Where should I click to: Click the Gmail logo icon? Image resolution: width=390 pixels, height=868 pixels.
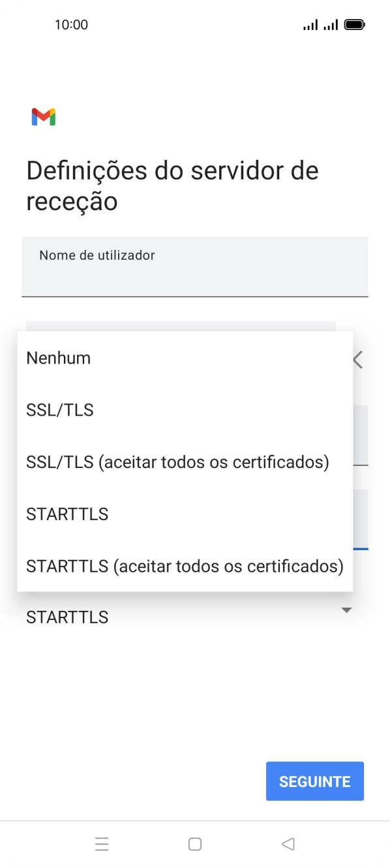(43, 116)
